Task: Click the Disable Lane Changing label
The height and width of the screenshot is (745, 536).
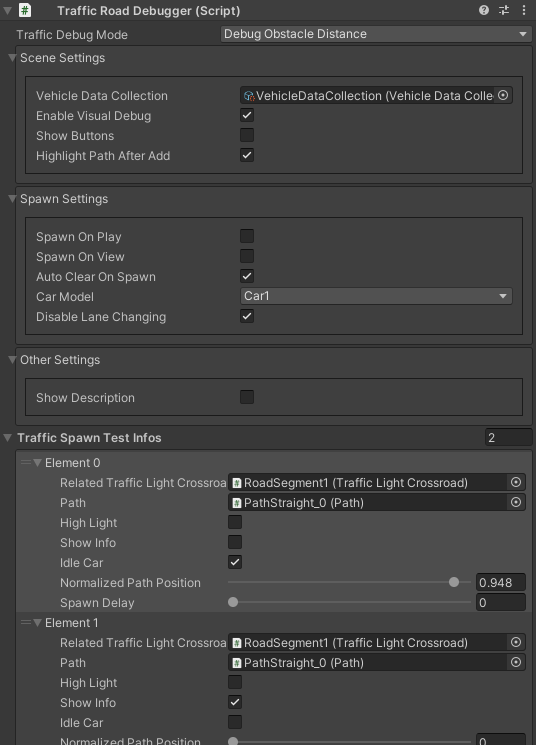Action: pos(101,317)
